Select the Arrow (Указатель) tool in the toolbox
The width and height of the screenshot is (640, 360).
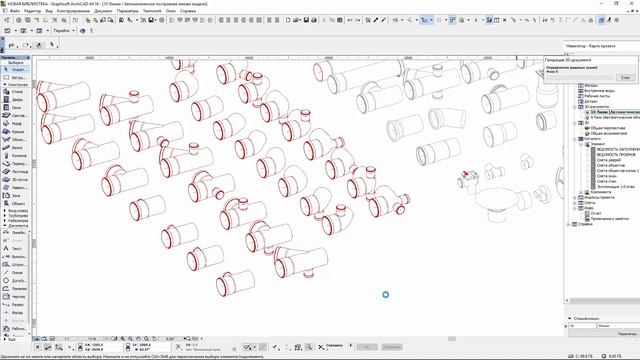click(15, 70)
